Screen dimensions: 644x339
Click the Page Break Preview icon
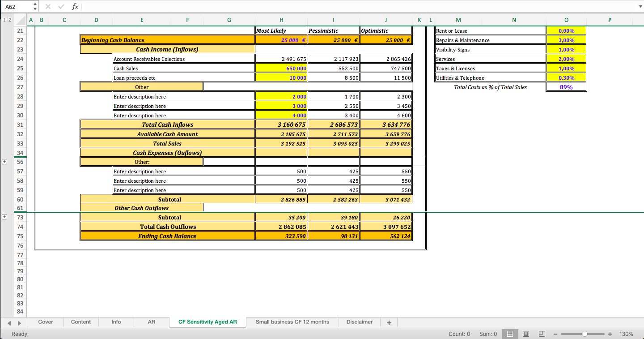[x=542, y=334]
